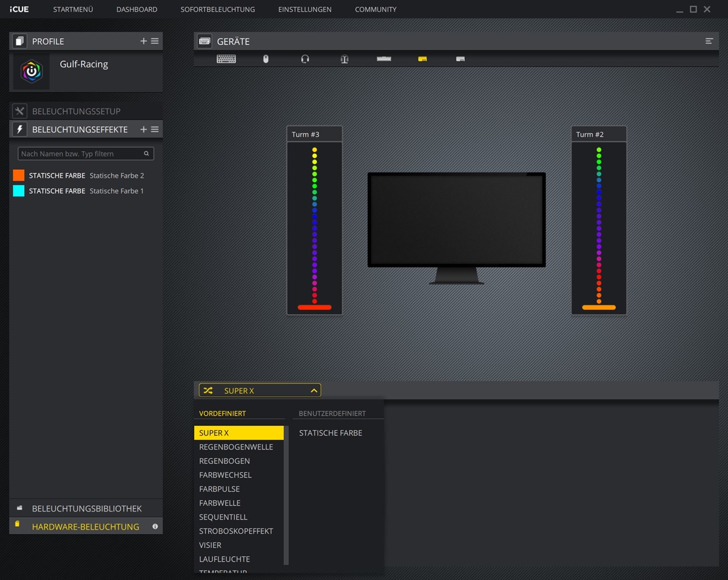728x580 pixels.
Task: Collapse the Super X effect dropdown
Action: (x=314, y=391)
